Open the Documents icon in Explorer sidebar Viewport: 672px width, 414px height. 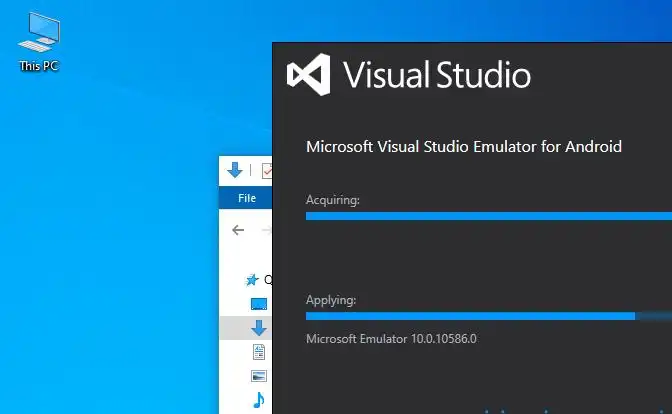pyautogui.click(x=258, y=352)
